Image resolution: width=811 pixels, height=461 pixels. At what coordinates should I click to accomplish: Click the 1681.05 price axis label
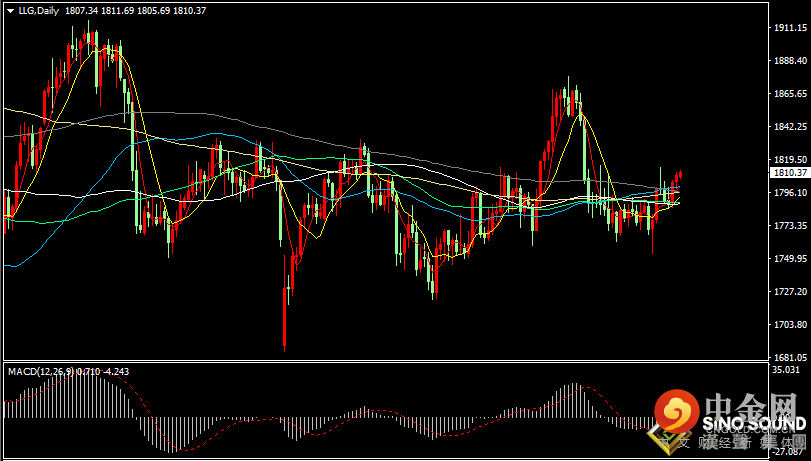[x=789, y=357]
